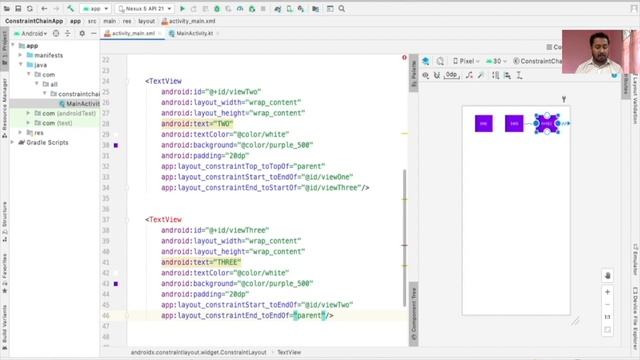Open the Component Tree side panel

(413, 313)
